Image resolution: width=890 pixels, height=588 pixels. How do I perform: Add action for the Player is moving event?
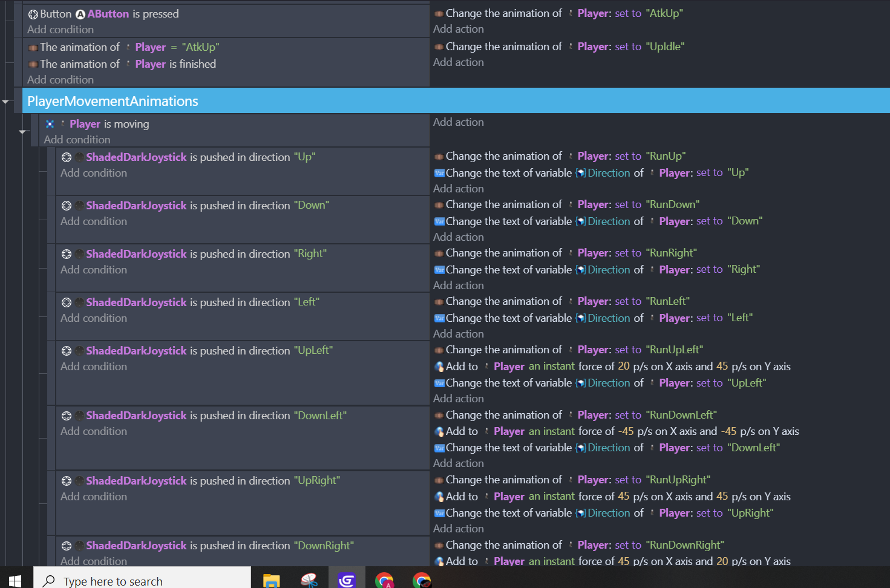point(459,122)
